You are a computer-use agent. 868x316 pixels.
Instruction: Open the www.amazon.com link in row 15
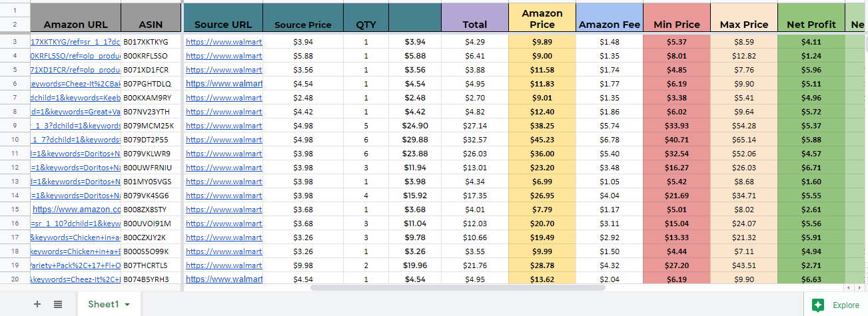[76, 210]
